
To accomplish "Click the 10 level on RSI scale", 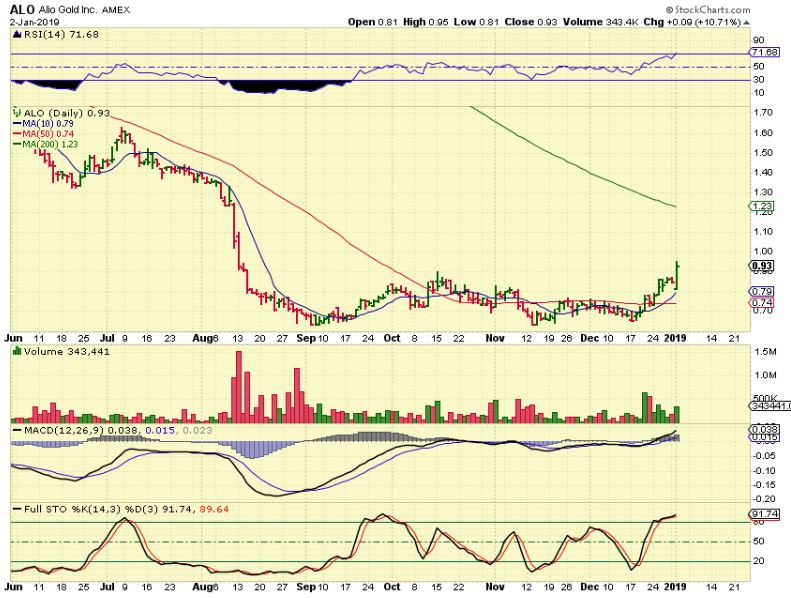I will [x=758, y=93].
